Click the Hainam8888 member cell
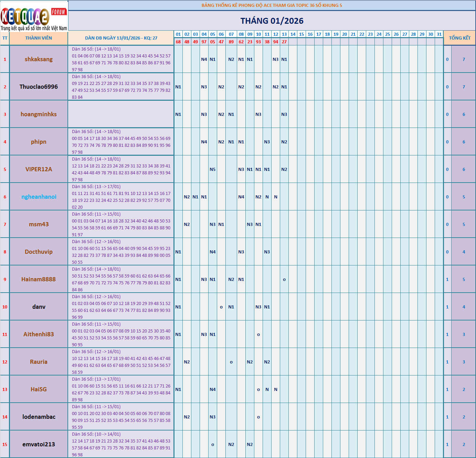 coord(39,279)
